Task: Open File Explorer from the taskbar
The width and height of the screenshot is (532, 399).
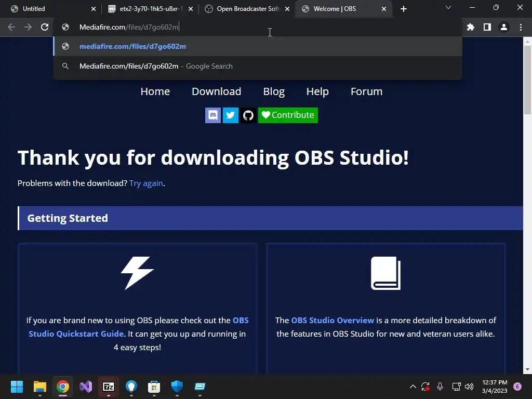Action: (x=39, y=387)
